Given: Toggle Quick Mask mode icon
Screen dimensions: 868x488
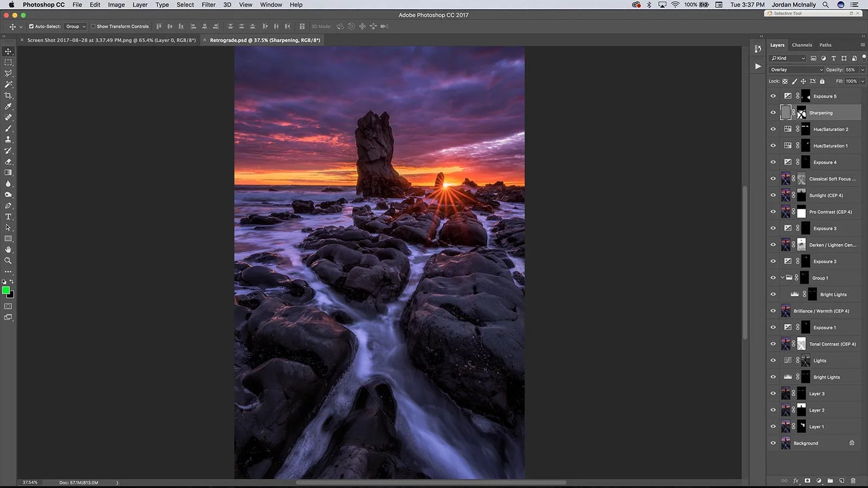Looking at the screenshot, I should tap(8, 306).
